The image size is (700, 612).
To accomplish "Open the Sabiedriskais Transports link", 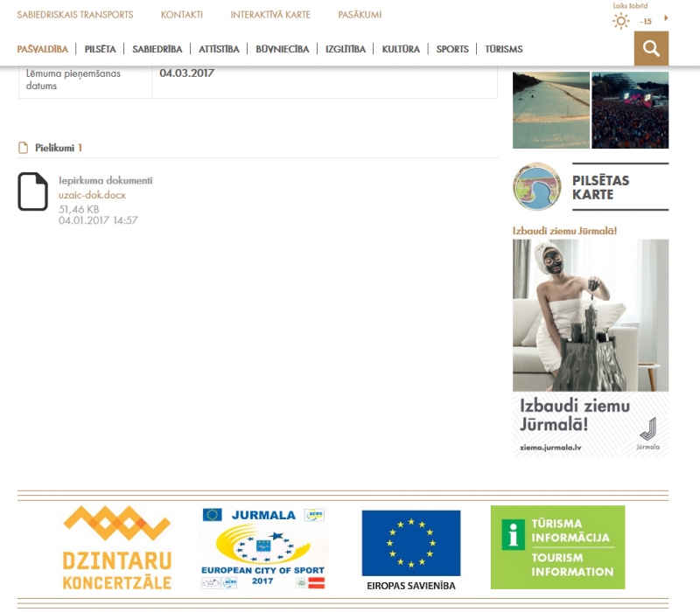I will point(75,15).
